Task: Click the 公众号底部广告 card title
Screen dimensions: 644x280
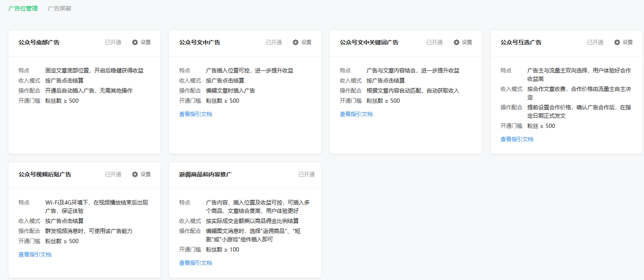Action: tap(39, 42)
